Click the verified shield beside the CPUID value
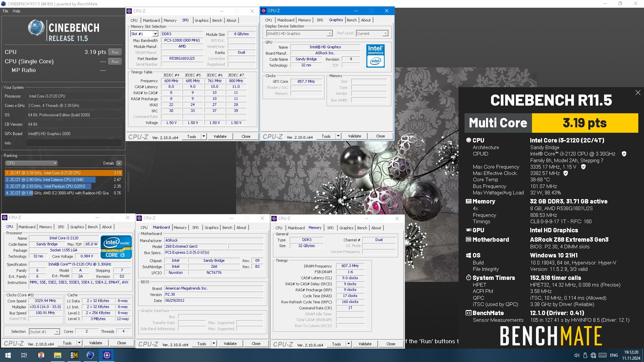 [x=624, y=154]
